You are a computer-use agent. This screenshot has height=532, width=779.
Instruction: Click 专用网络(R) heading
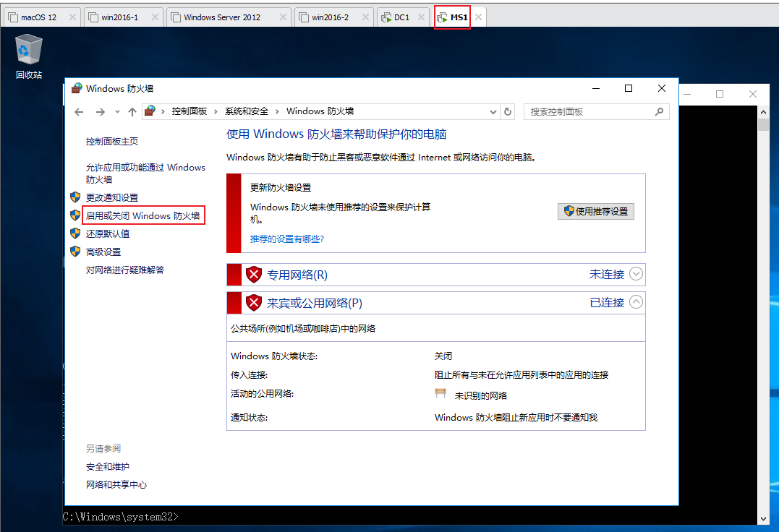(x=297, y=275)
